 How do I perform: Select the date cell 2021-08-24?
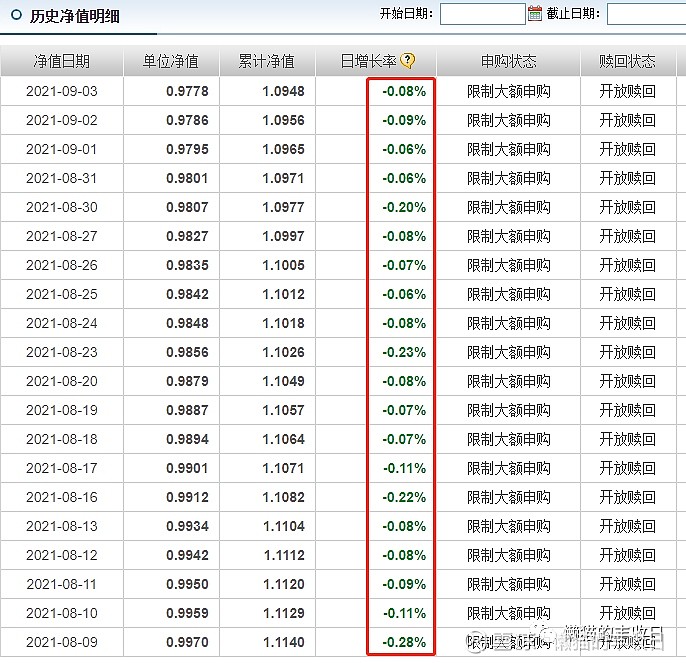[x=62, y=323]
